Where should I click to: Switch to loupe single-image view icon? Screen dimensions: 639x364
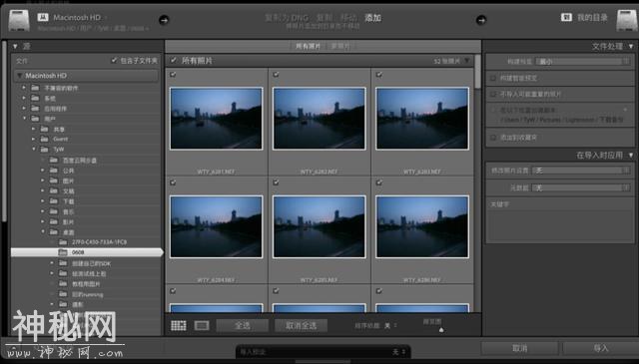coord(202,325)
